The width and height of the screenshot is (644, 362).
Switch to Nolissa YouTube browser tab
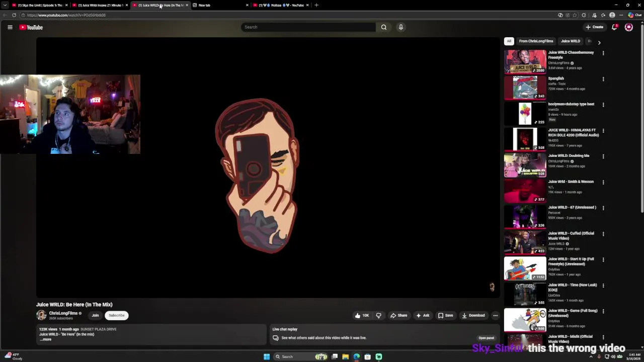coord(281,5)
